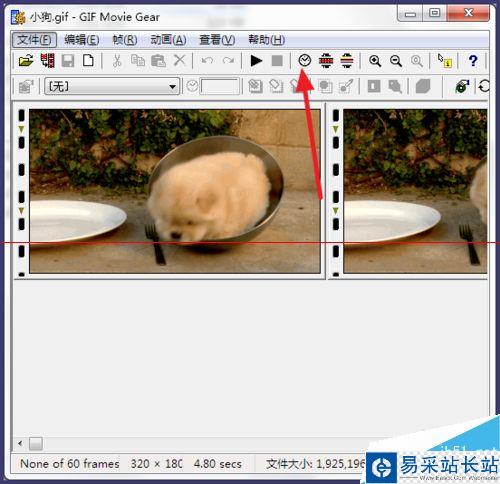This screenshot has height=484, width=500.
Task: Click the greyed solid shape icon
Action: pos(423,87)
